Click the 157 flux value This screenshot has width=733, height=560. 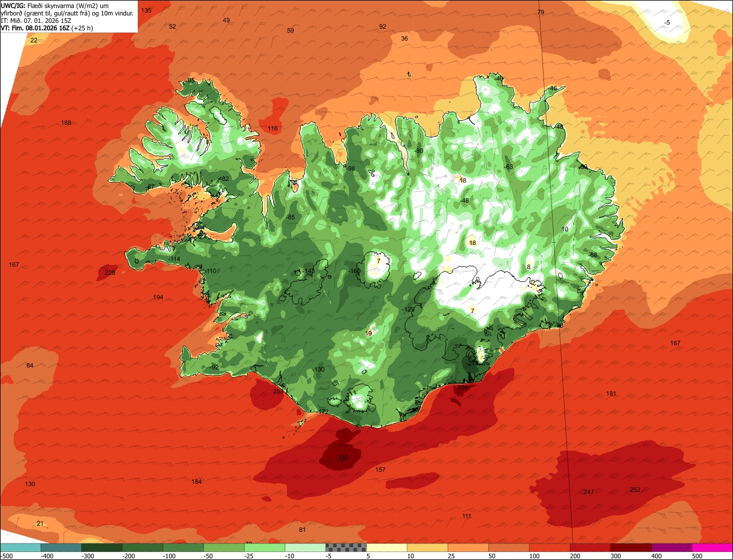click(x=380, y=470)
